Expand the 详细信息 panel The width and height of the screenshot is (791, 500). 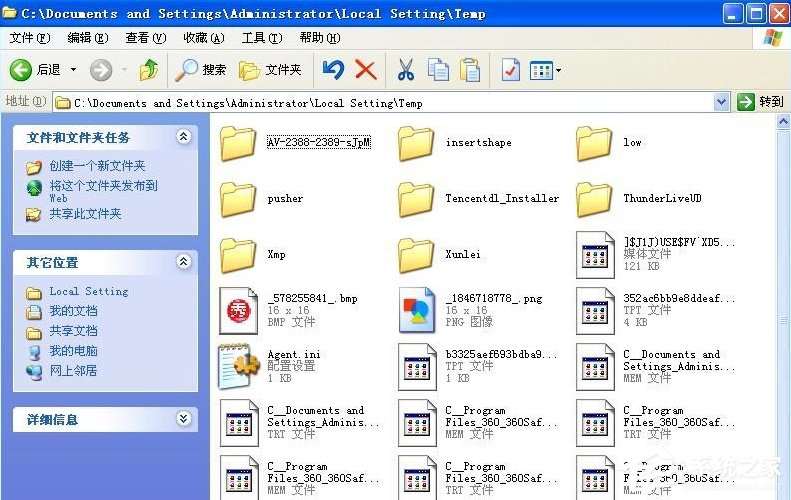click(x=183, y=419)
